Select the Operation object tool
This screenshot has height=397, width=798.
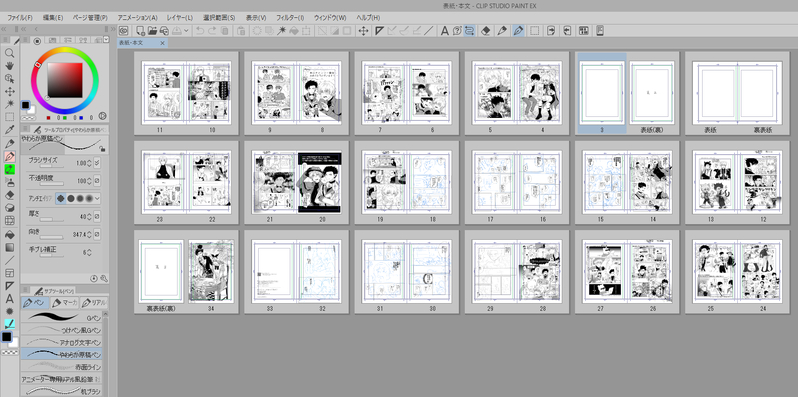(x=9, y=78)
